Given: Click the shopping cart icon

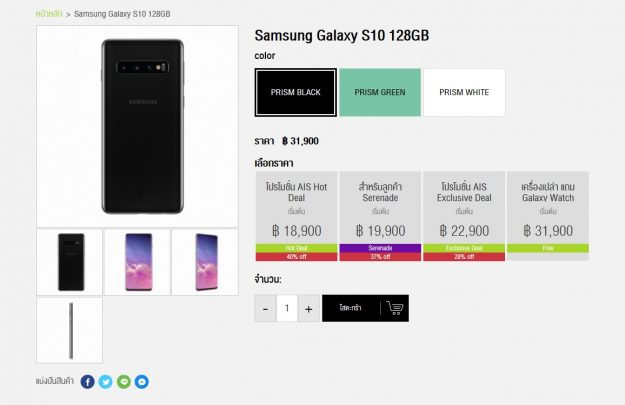Looking at the screenshot, I should pyautogui.click(x=395, y=308).
